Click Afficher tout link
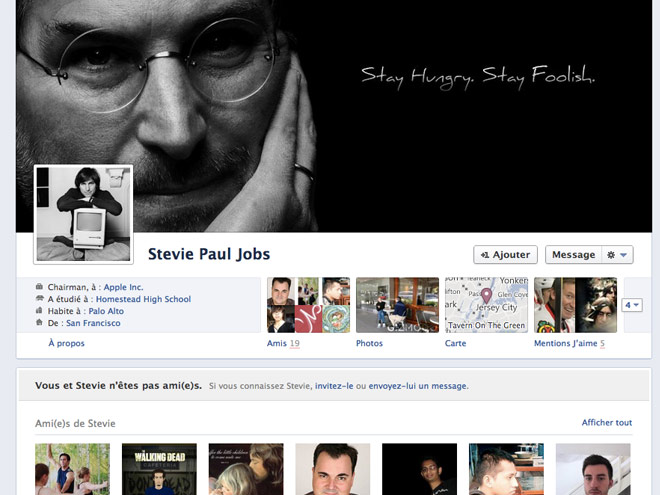This screenshot has height=495, width=660. (607, 423)
